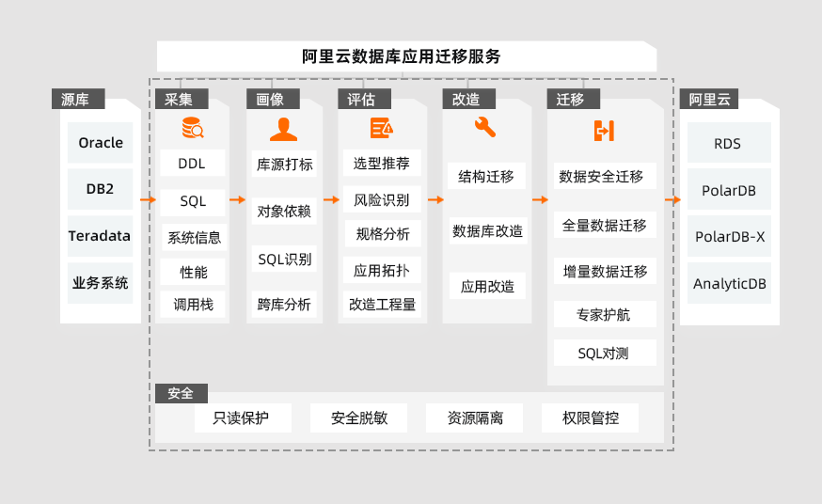Click the title 阿里云数据库应用迁移服务
The image size is (822, 504).
pyautogui.click(x=401, y=56)
